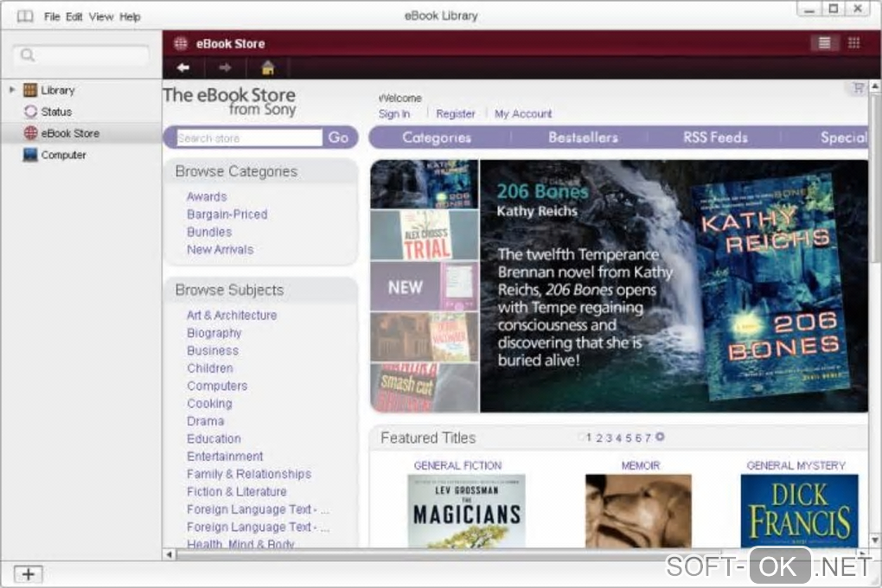Open the Children subject
The image size is (882, 588).
(x=210, y=368)
